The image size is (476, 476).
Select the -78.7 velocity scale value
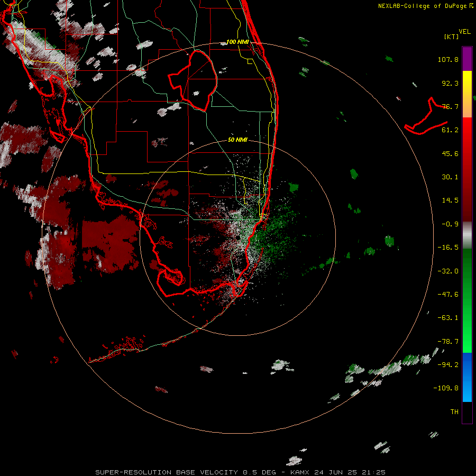pyautogui.click(x=448, y=342)
